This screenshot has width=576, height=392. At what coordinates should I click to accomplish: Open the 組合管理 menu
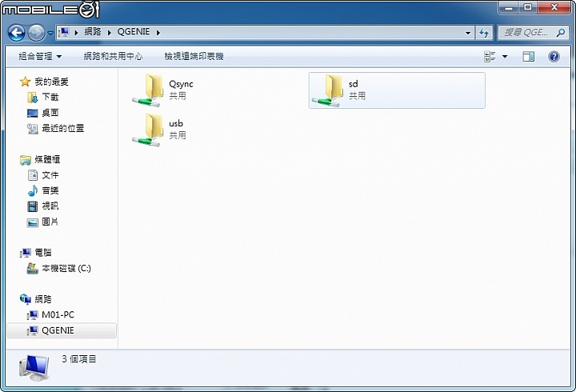(40, 56)
